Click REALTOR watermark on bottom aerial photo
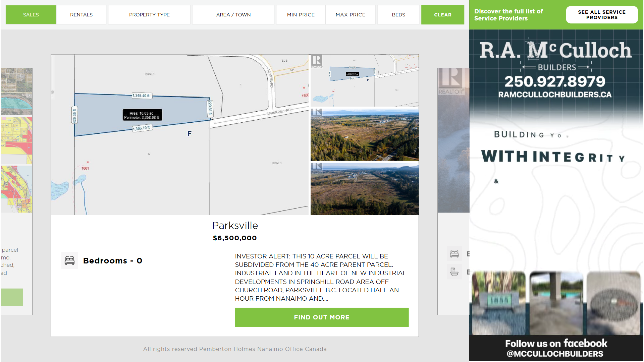 [316, 168]
